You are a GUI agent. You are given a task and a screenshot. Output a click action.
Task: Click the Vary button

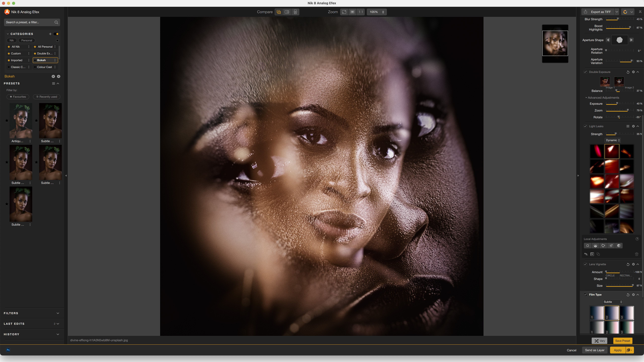pyautogui.click(x=599, y=341)
